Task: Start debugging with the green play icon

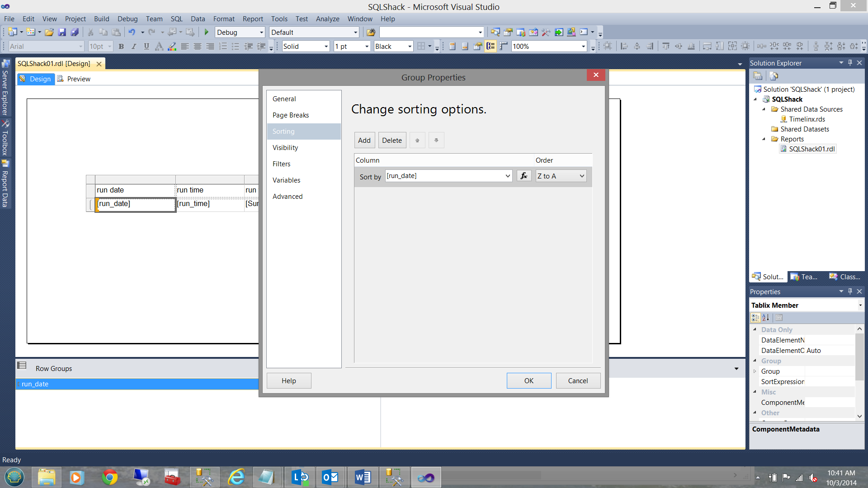Action: point(207,32)
